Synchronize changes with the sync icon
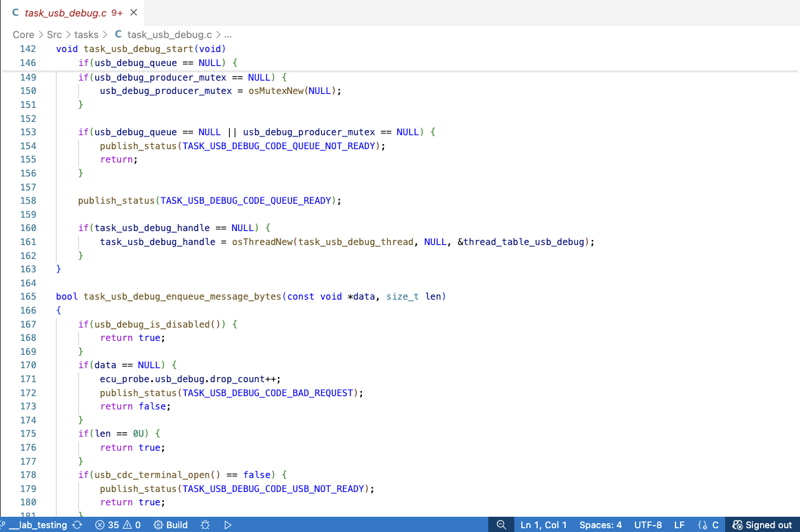This screenshot has width=800, height=532. tap(77, 525)
